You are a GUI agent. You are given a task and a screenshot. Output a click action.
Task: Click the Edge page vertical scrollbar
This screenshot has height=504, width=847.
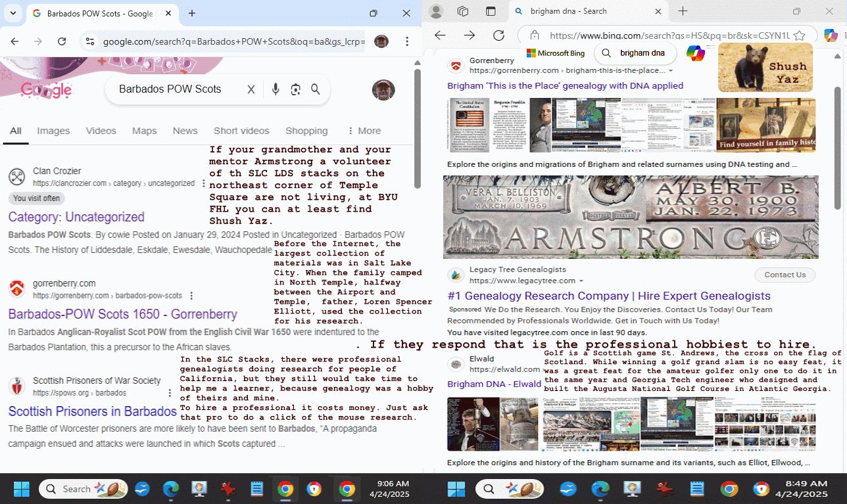(x=837, y=148)
